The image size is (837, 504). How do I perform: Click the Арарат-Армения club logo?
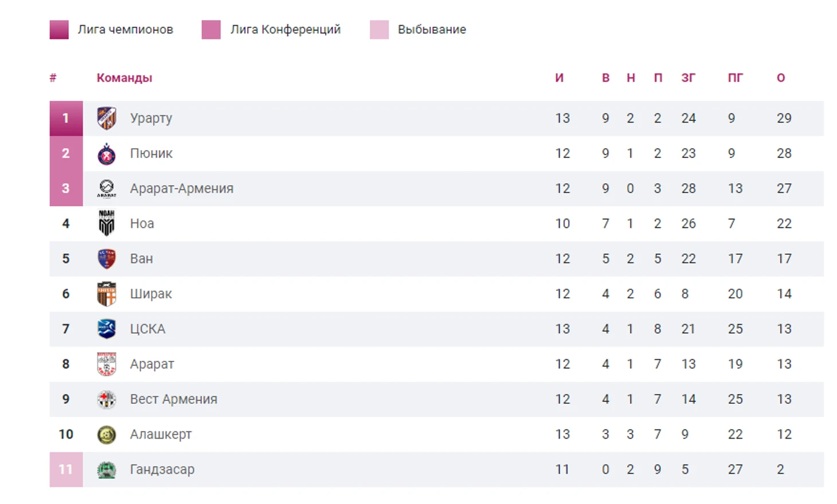coord(107,188)
